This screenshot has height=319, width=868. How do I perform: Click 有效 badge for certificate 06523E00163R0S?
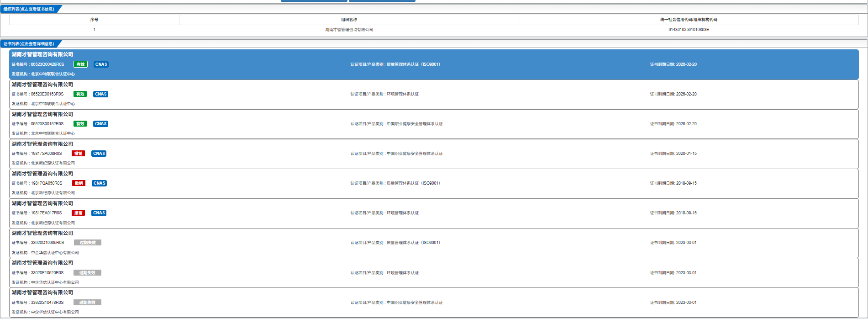coord(80,94)
